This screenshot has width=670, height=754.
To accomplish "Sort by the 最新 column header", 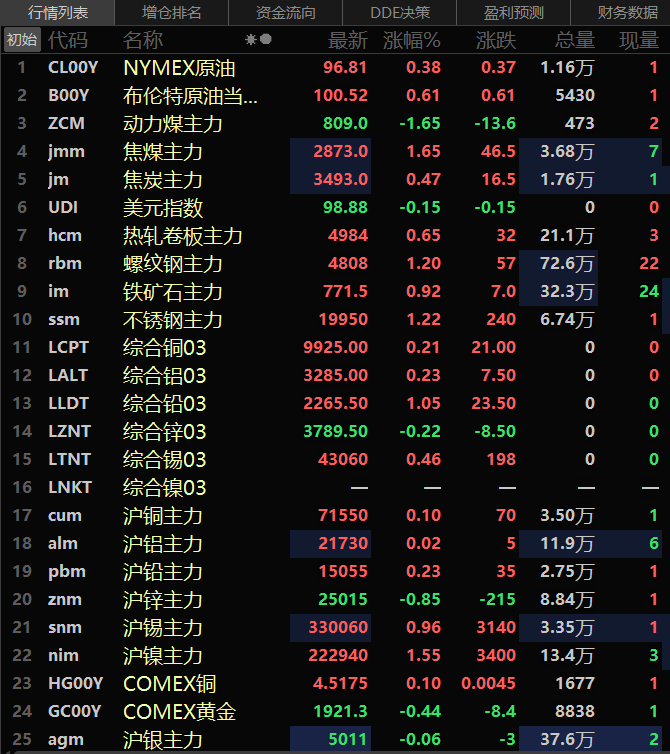I will [348, 40].
